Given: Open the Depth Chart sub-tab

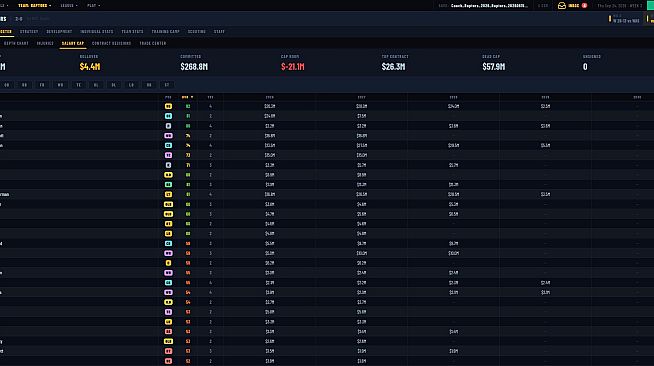Looking at the screenshot, I should tap(16, 43).
